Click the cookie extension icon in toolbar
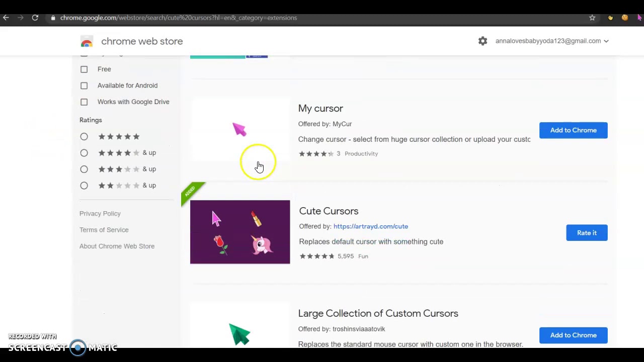This screenshot has height=362, width=644. 625,18
